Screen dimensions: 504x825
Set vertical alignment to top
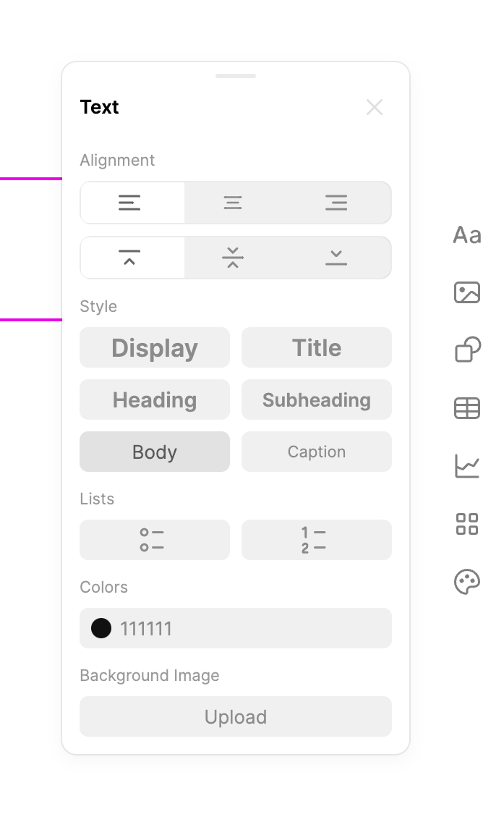coord(132,258)
